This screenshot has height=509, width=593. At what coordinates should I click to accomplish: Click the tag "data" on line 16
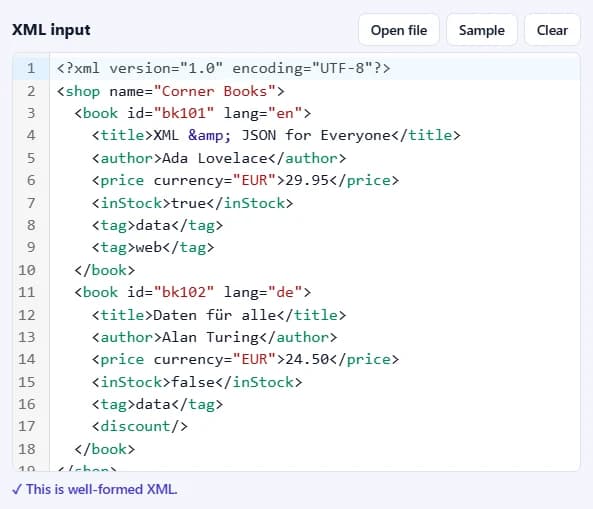pos(153,404)
